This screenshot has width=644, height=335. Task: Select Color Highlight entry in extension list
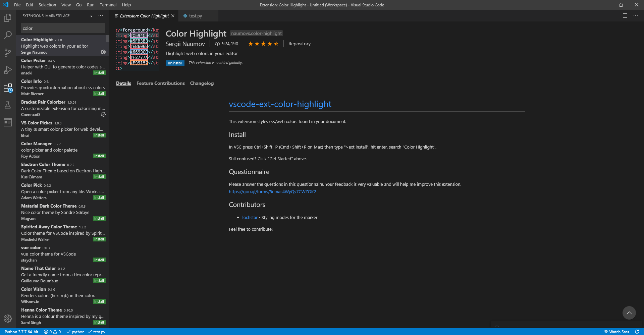pyautogui.click(x=62, y=46)
